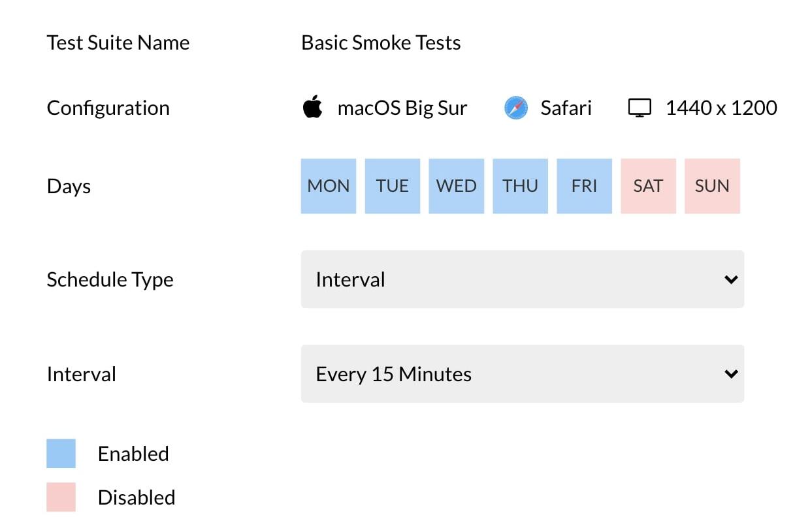The height and width of the screenshot is (532, 810).
Task: Enable the SAT schedule day
Action: pyautogui.click(x=648, y=186)
